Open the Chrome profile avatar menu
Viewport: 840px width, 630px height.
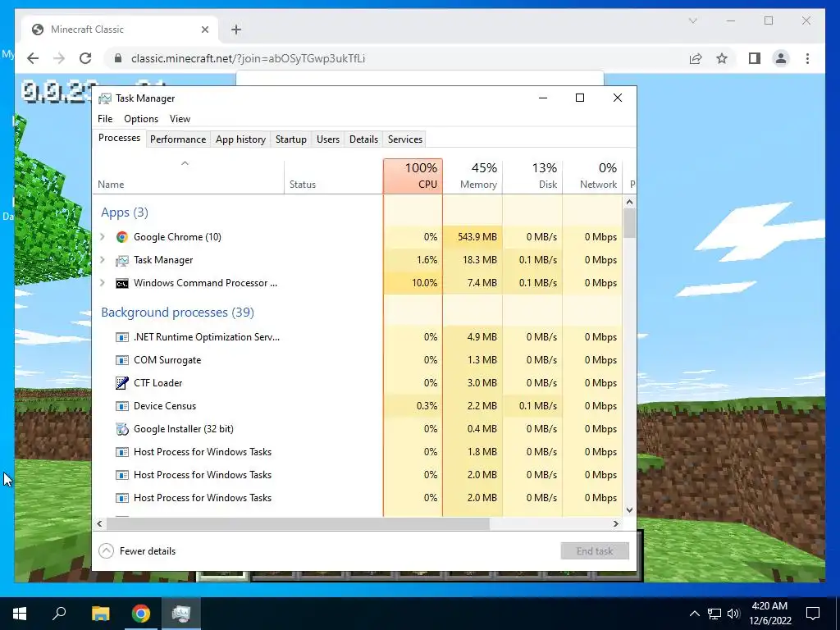pyautogui.click(x=781, y=58)
